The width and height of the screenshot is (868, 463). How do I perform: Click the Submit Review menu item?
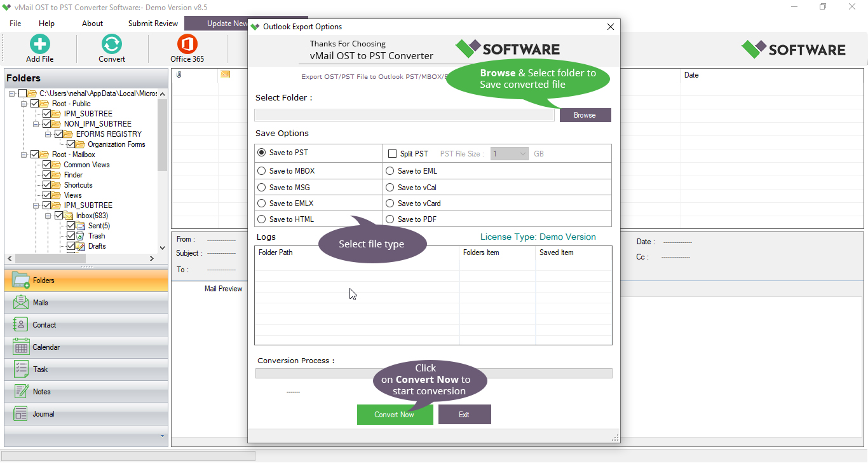(153, 24)
